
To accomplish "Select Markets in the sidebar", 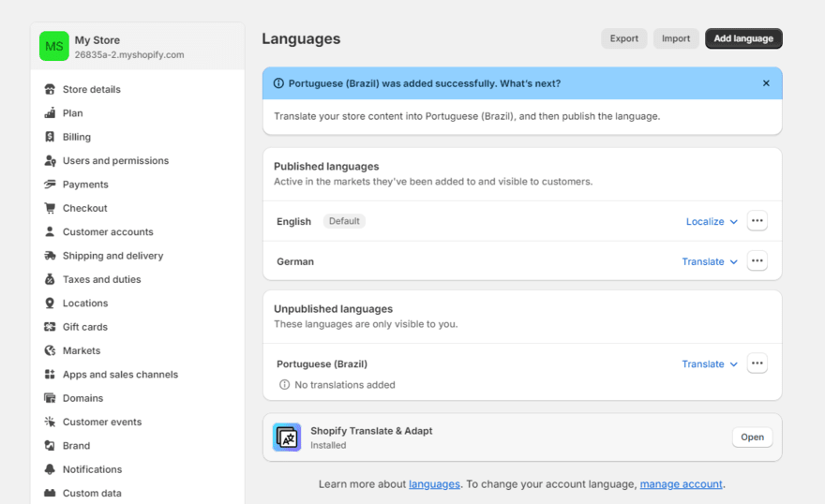I will coord(82,350).
